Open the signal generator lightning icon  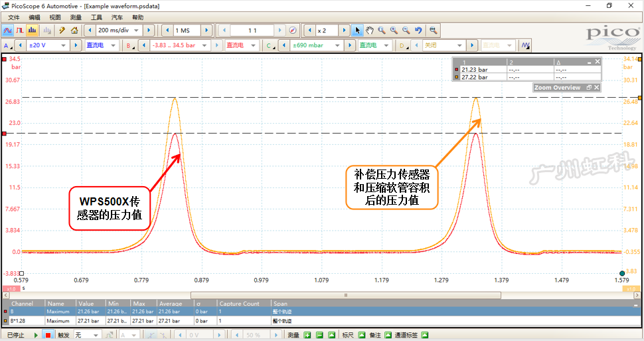pyautogui.click(x=62, y=31)
